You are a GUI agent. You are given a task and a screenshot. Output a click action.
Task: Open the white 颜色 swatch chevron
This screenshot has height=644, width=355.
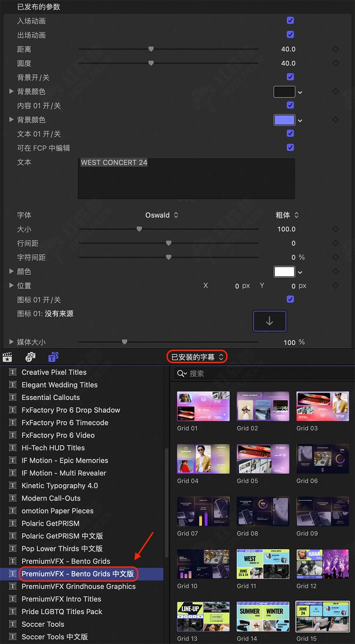point(300,272)
